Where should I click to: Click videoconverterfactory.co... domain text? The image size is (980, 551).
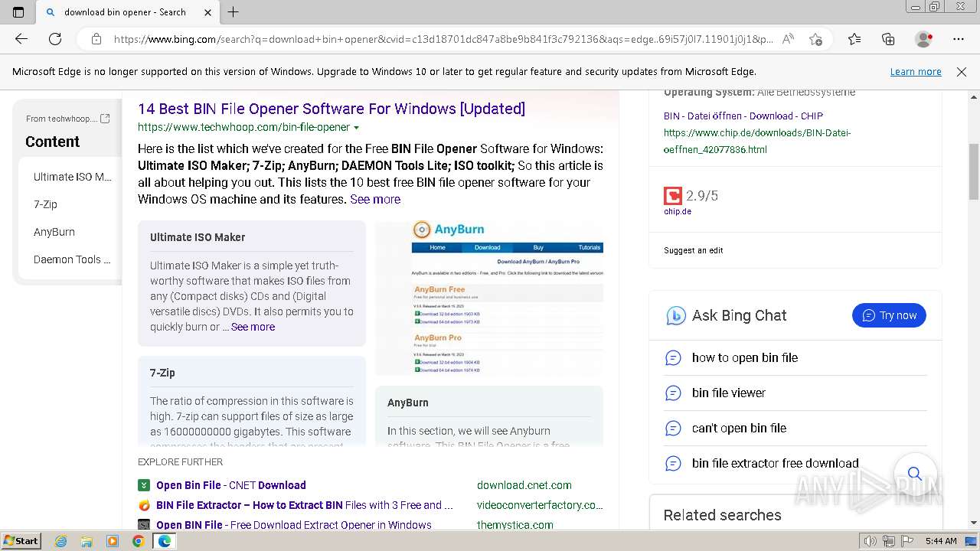pos(540,505)
